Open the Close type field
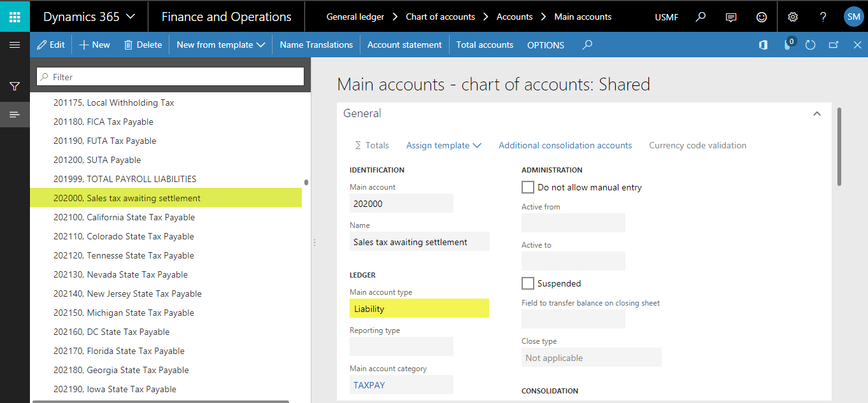868x403 pixels. pyautogui.click(x=592, y=358)
